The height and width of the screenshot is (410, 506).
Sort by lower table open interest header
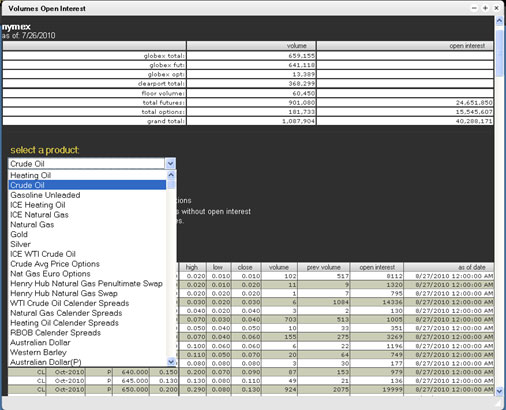pyautogui.click(x=377, y=267)
